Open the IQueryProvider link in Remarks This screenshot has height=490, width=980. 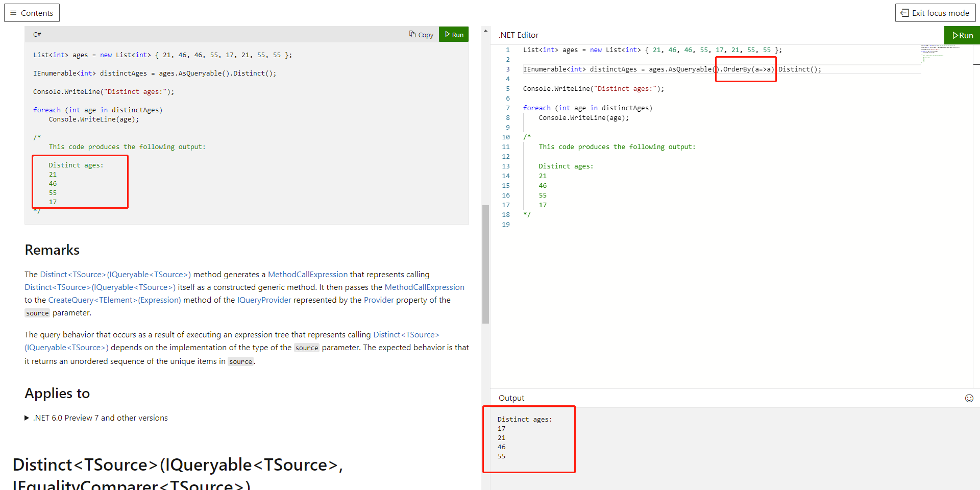pos(264,300)
